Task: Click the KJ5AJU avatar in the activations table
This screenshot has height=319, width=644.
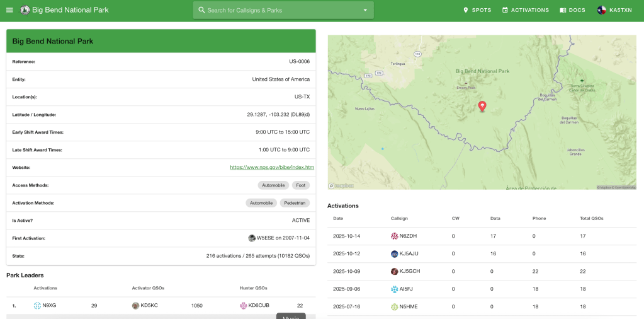Action: point(395,254)
